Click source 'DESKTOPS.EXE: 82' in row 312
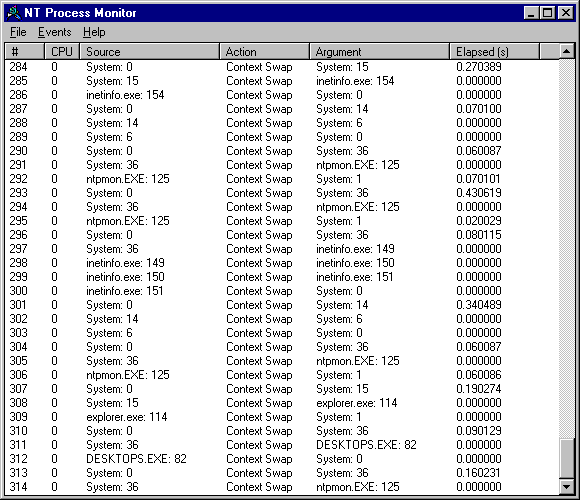Image resolution: width=580 pixels, height=500 pixels. coord(136,459)
